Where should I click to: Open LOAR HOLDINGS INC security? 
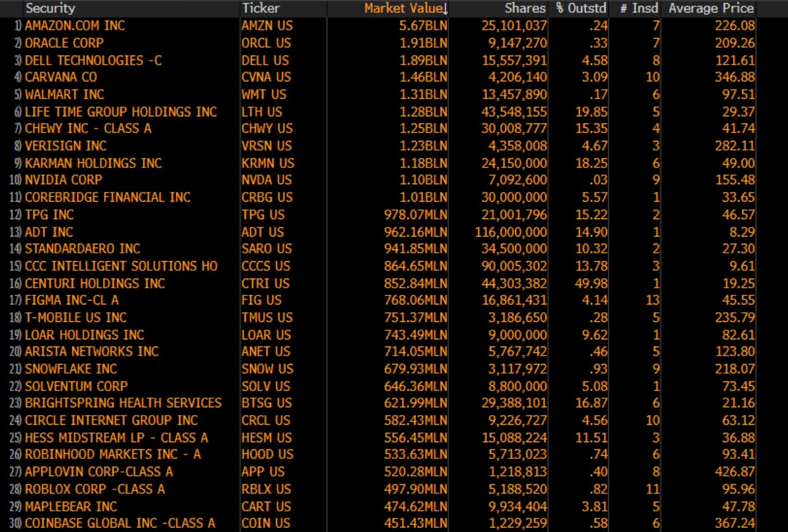tap(84, 335)
